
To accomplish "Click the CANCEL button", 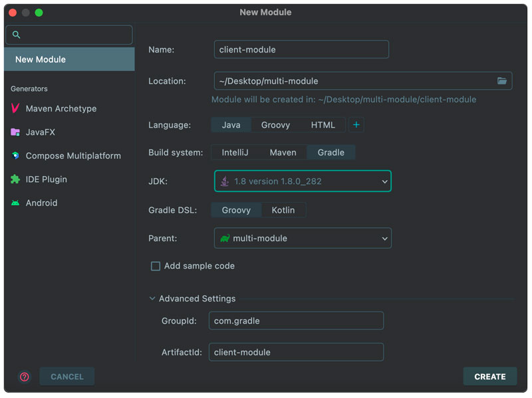I will tap(67, 376).
